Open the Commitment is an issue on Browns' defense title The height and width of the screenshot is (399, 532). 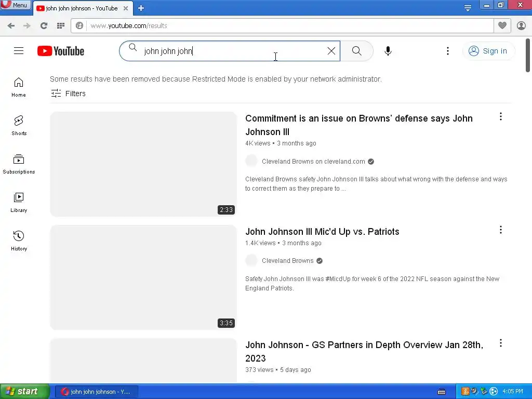359,125
